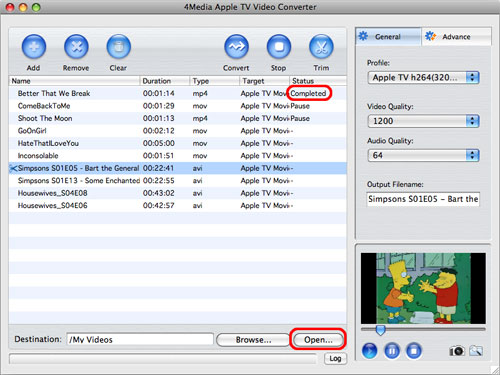The image size is (500, 375).
Task: Click the Log button
Action: coord(335,358)
